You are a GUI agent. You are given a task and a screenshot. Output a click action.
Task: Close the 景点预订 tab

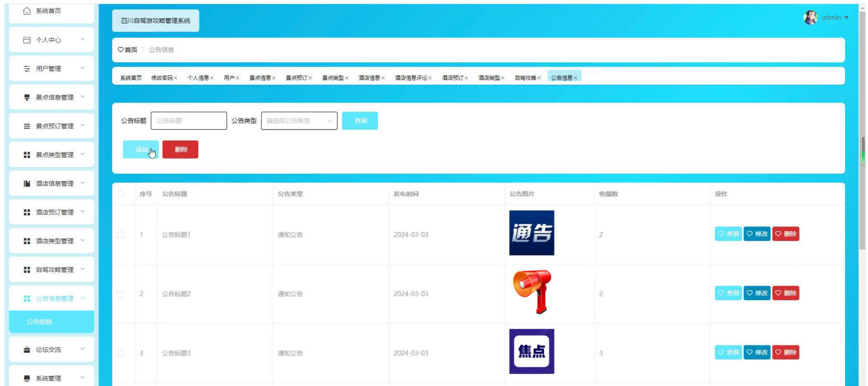coord(310,78)
